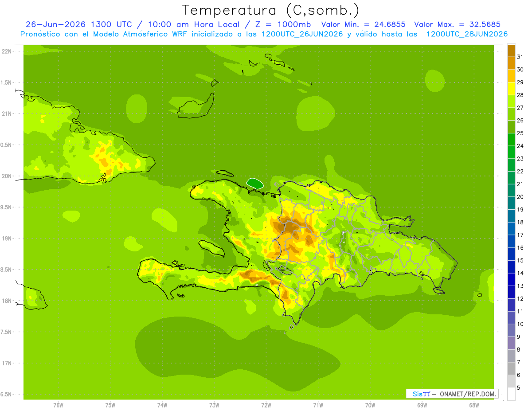The width and height of the screenshot is (532, 411).
Task: Click the white-outlined dark green cool patch north of Haiti
Action: [x=255, y=183]
